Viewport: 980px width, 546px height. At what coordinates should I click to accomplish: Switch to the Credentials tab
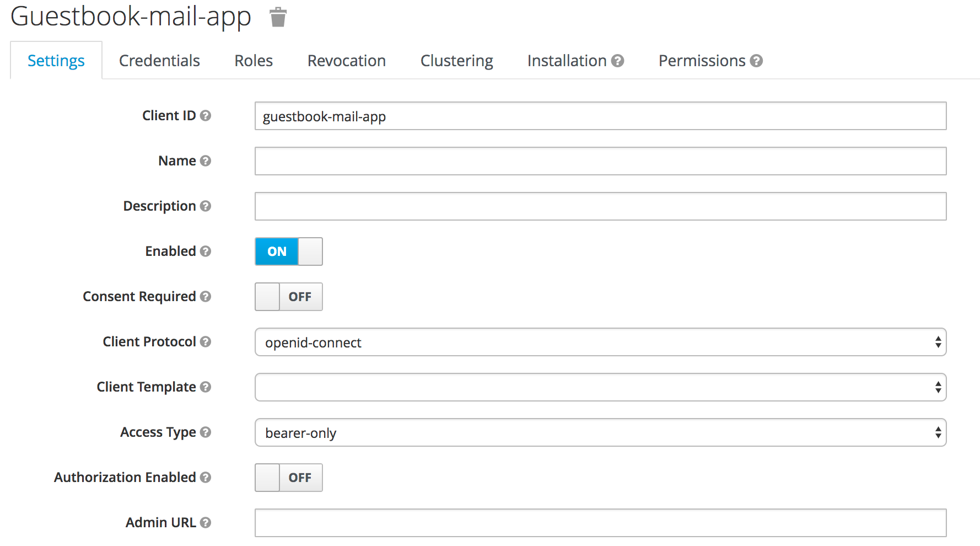(x=159, y=61)
